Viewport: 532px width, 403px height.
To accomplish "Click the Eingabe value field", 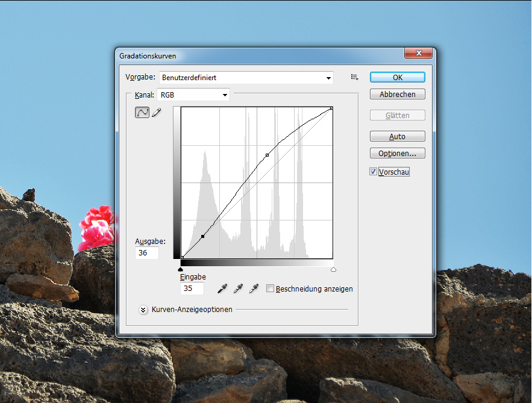I will pyautogui.click(x=192, y=289).
